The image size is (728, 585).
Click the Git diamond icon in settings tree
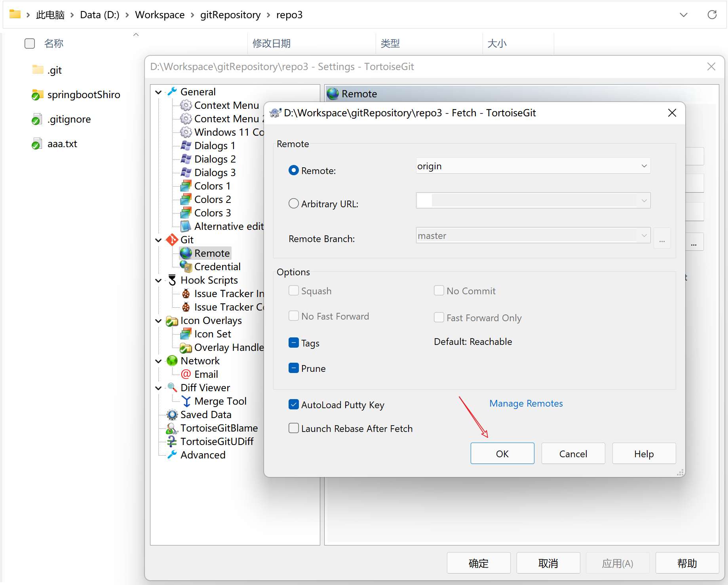172,240
